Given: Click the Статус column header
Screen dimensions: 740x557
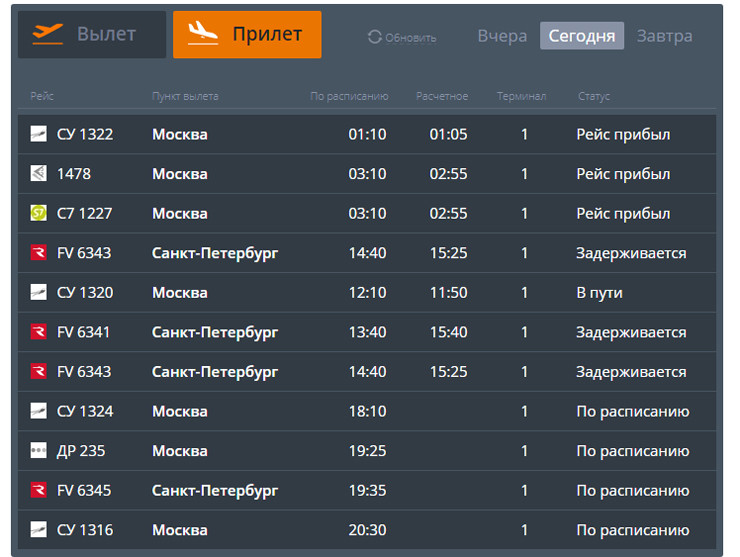Looking at the screenshot, I should point(594,97).
